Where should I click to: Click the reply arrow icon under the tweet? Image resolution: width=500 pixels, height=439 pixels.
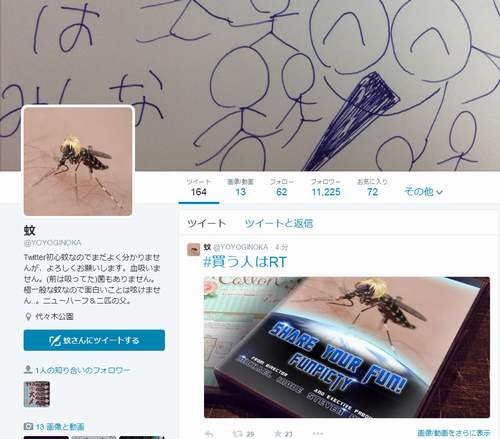(209, 434)
